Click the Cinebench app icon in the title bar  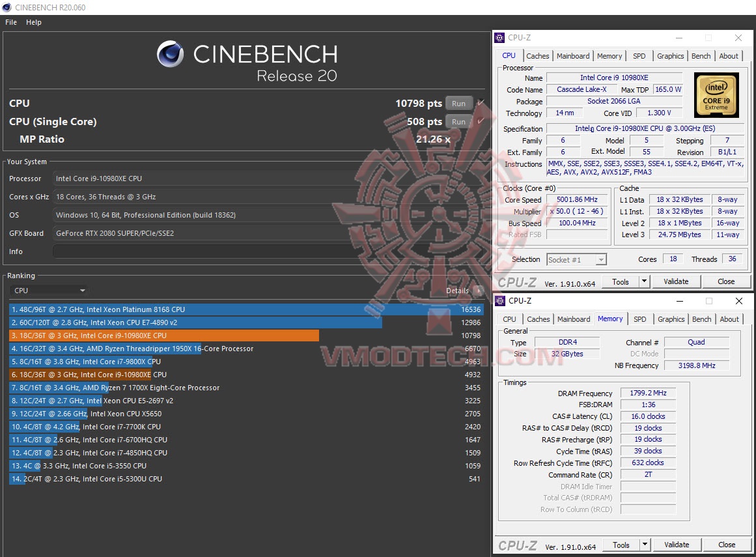[7, 7]
